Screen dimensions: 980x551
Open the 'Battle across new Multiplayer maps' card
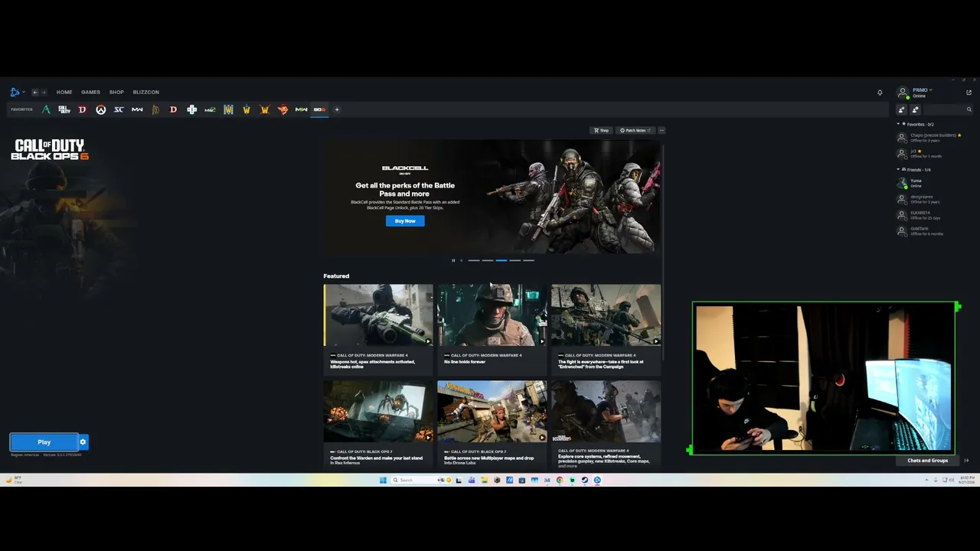tap(492, 423)
